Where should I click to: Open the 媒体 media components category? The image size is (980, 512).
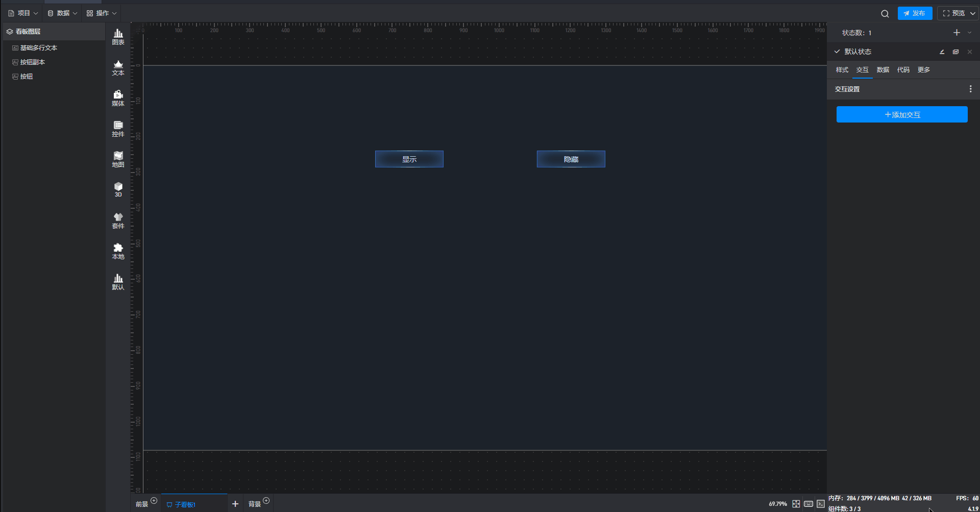click(118, 98)
